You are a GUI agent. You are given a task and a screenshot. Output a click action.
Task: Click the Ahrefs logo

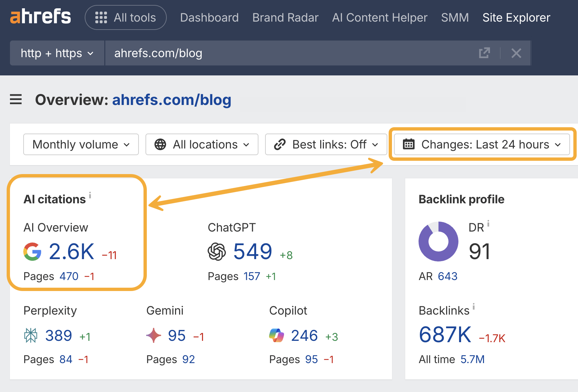pos(40,17)
